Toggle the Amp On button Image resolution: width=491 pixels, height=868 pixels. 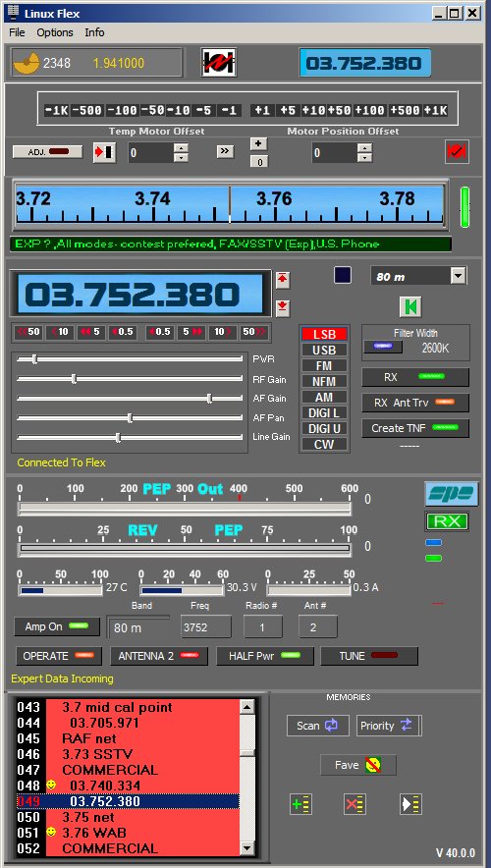point(57,626)
